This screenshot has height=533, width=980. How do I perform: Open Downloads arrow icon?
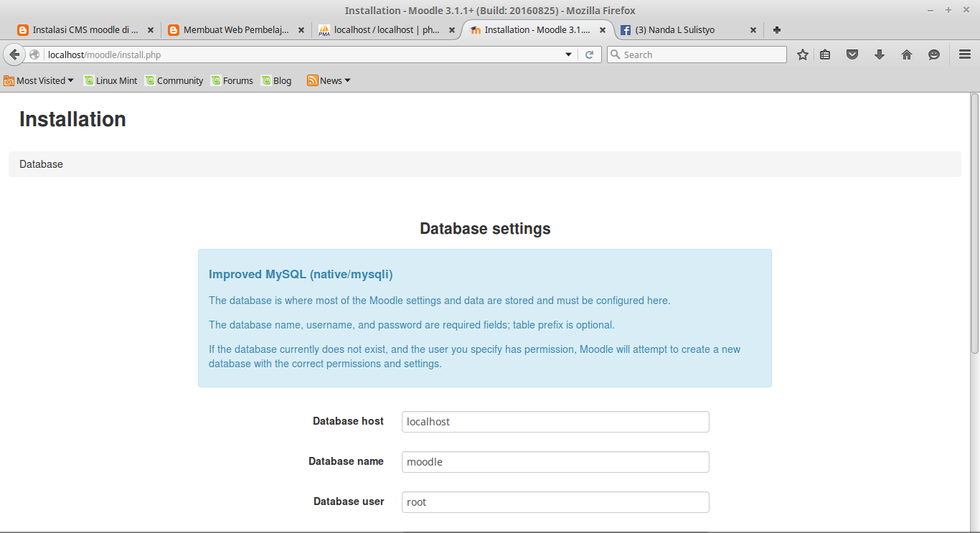pos(880,55)
